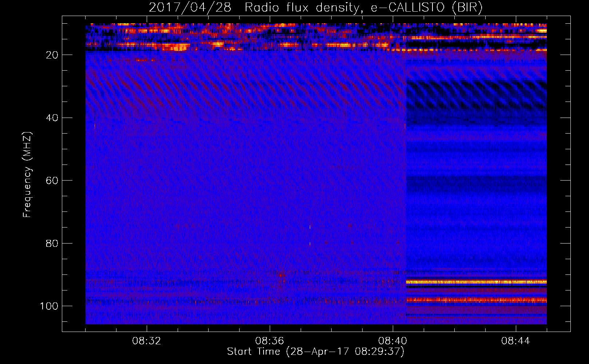Click the 80 MHz frequency tick label
The width and height of the screenshot is (589, 364).
pos(52,243)
